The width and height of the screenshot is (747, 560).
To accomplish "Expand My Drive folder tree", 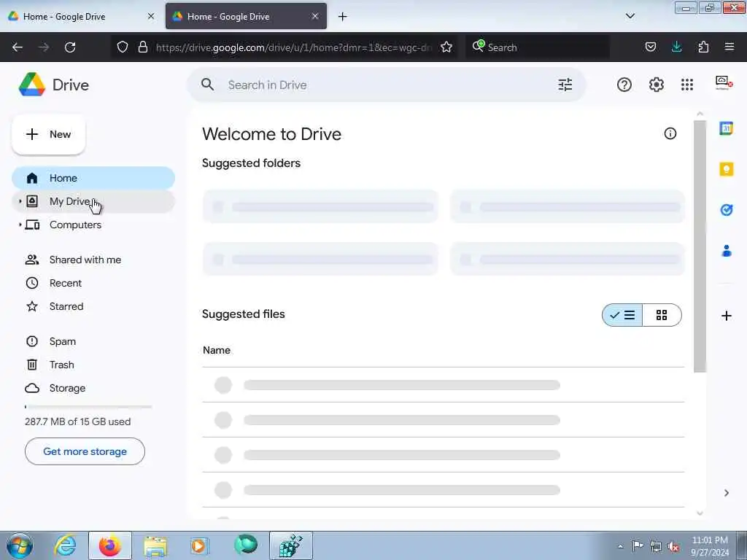I will coord(20,201).
